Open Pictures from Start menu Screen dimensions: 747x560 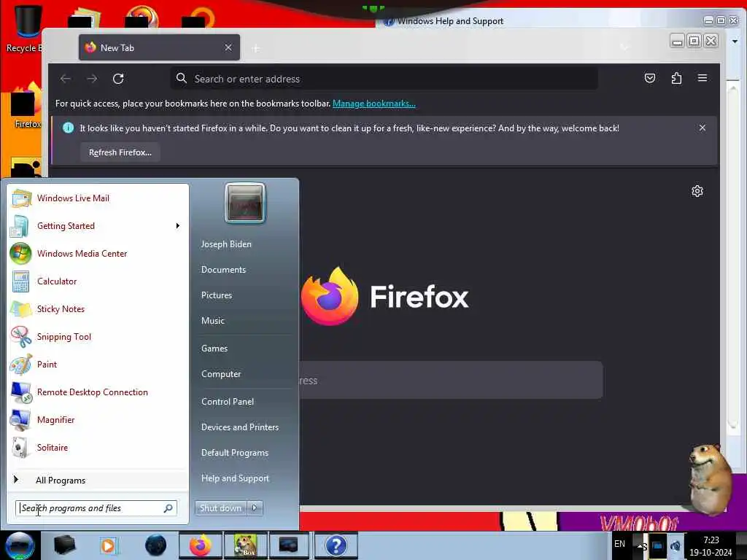pyautogui.click(x=217, y=295)
